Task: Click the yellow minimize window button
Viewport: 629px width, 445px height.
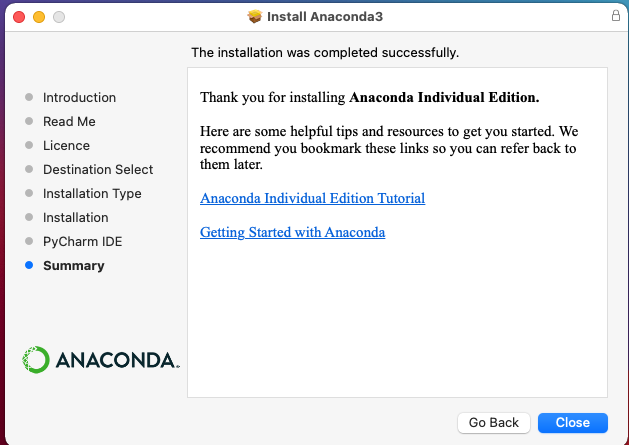Action: pyautogui.click(x=39, y=17)
